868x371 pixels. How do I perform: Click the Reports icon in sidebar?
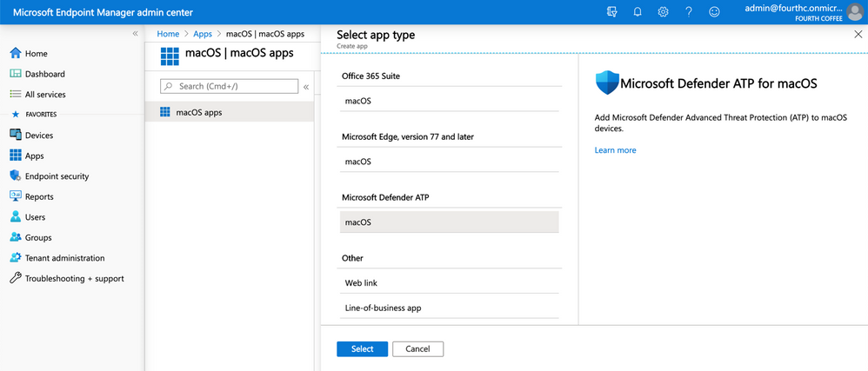coord(16,196)
